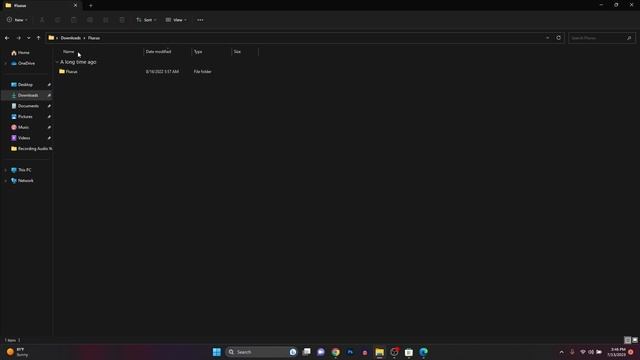Open the Windows Start menu

pos(217,352)
